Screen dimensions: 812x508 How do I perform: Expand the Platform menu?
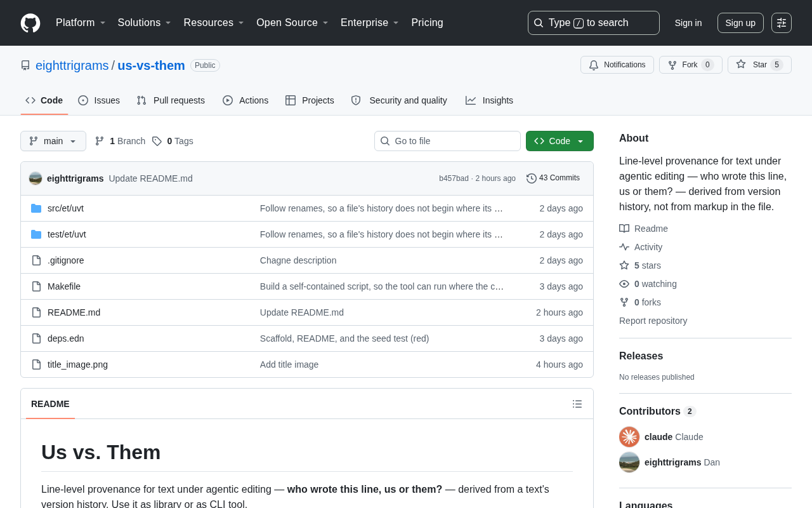[x=81, y=23]
